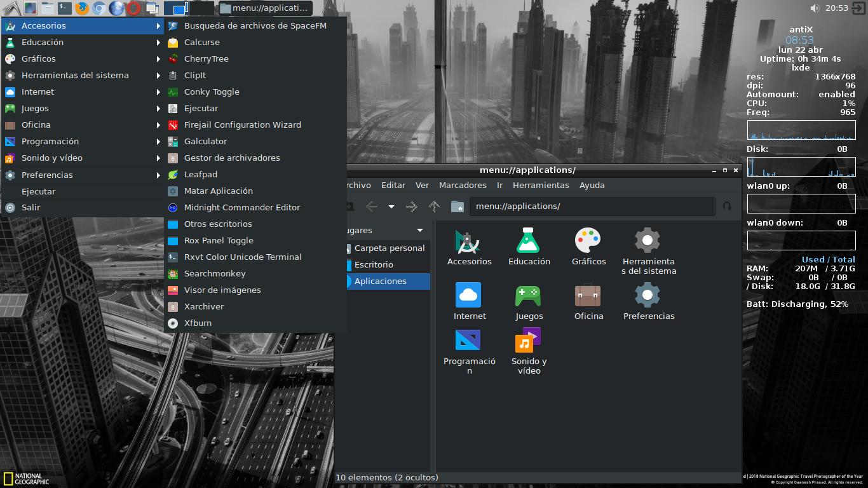The image size is (868, 488).
Task: Open Conky Toggle from the Accesorios submenu
Action: tap(255, 92)
